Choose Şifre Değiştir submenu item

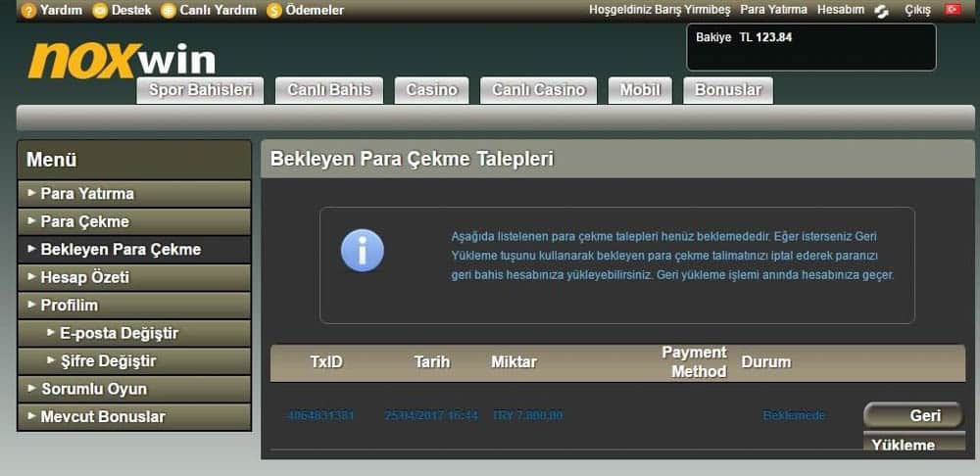point(134,361)
